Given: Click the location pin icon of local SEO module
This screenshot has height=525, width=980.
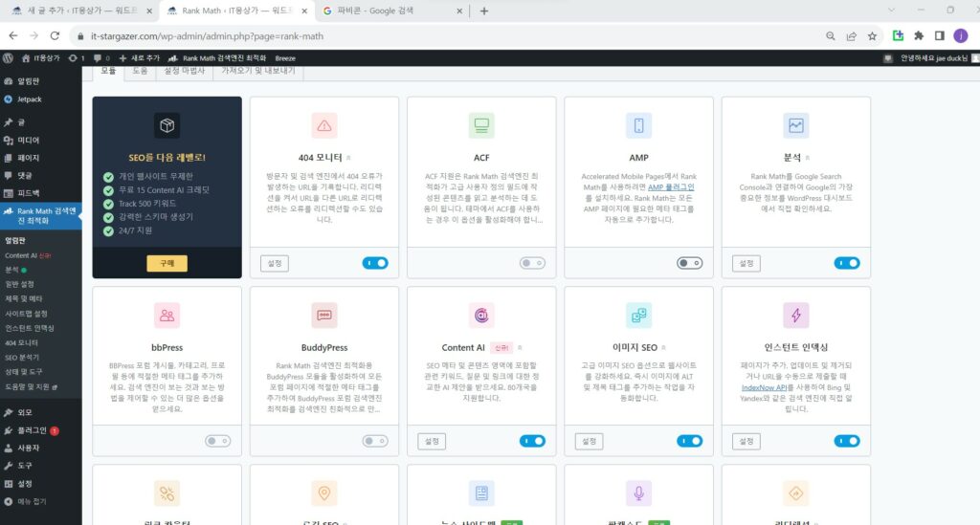Looking at the screenshot, I should 323,493.
